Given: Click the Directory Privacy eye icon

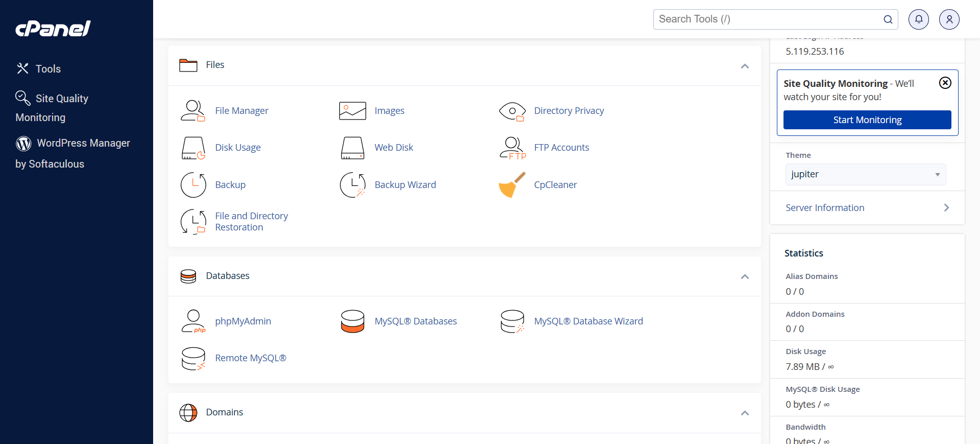Looking at the screenshot, I should point(512,111).
